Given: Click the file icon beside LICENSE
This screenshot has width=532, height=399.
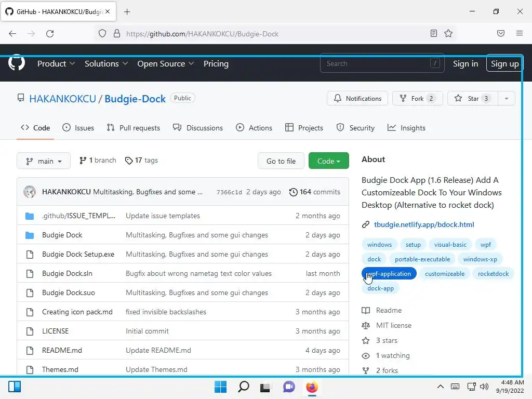Looking at the screenshot, I should (30, 331).
